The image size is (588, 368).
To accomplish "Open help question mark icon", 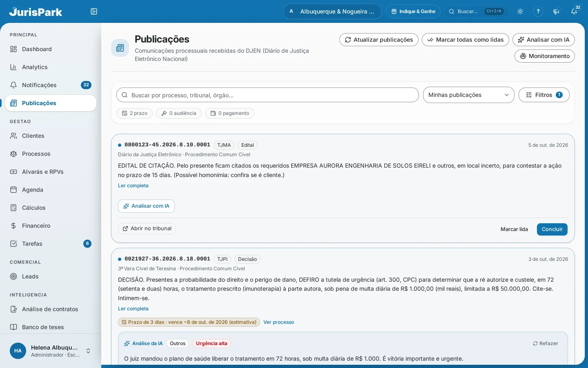I will 538,11.
